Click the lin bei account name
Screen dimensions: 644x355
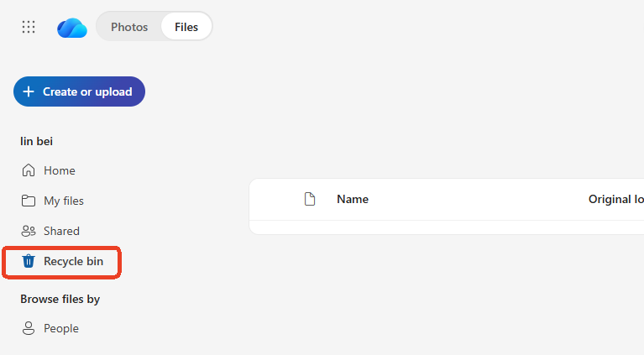[37, 141]
